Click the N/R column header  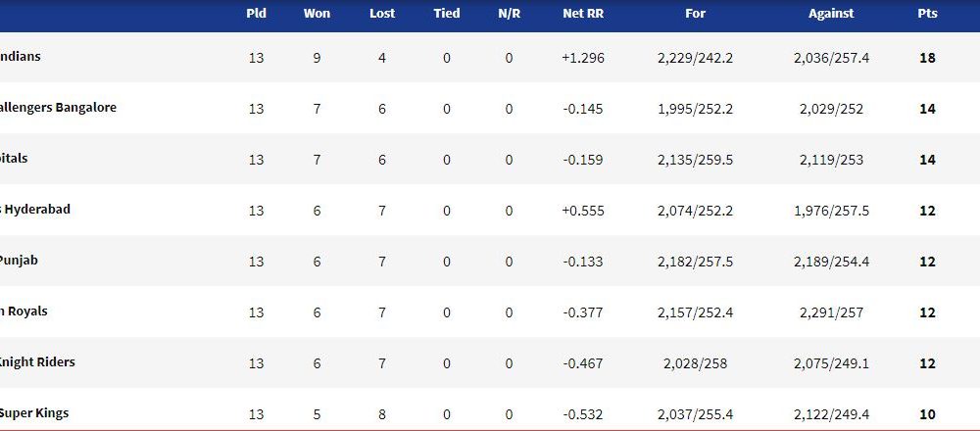(509, 13)
